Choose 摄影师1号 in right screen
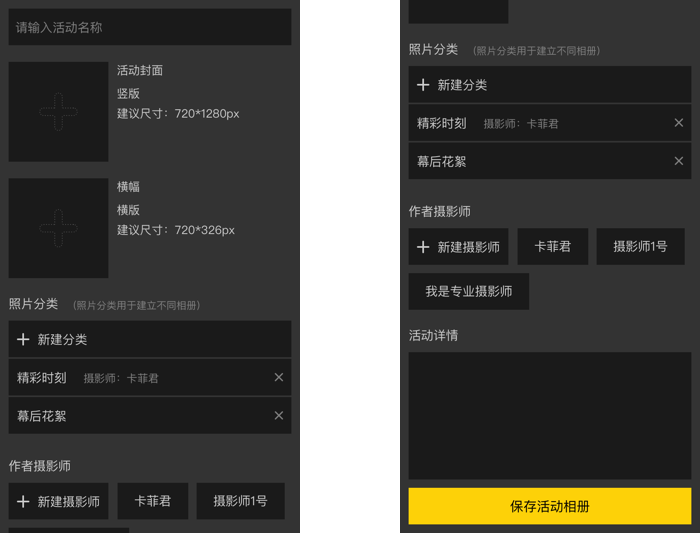 (x=640, y=246)
